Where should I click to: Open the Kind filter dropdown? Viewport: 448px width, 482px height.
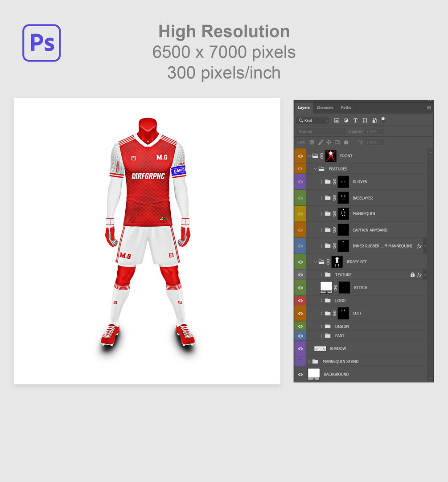point(312,120)
